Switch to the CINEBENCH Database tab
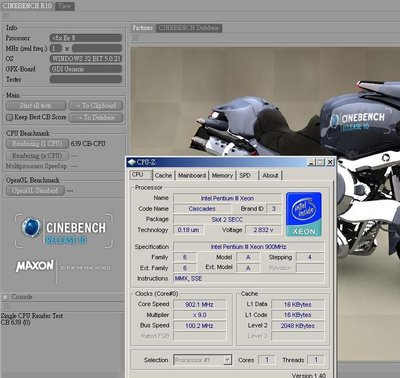Image resolution: width=400 pixels, height=378 pixels. pyautogui.click(x=189, y=28)
